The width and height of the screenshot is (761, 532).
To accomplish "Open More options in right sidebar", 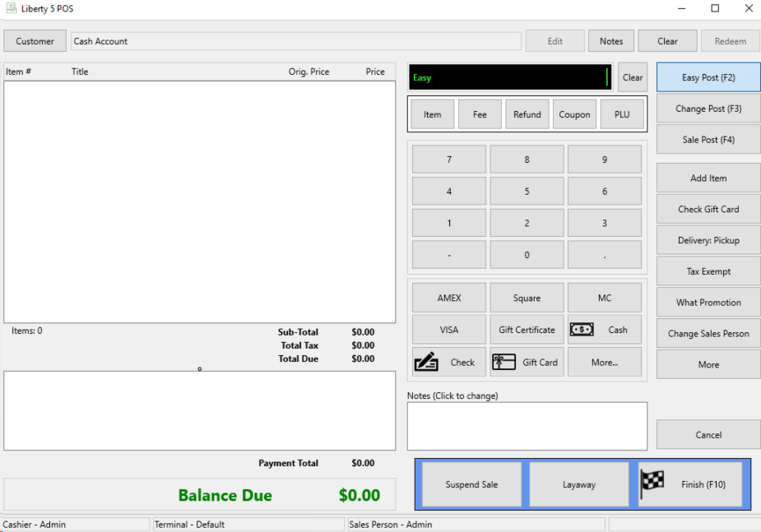I will pyautogui.click(x=708, y=364).
